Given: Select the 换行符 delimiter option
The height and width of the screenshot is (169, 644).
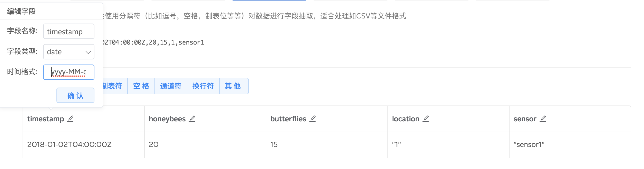Looking at the screenshot, I should tap(203, 86).
